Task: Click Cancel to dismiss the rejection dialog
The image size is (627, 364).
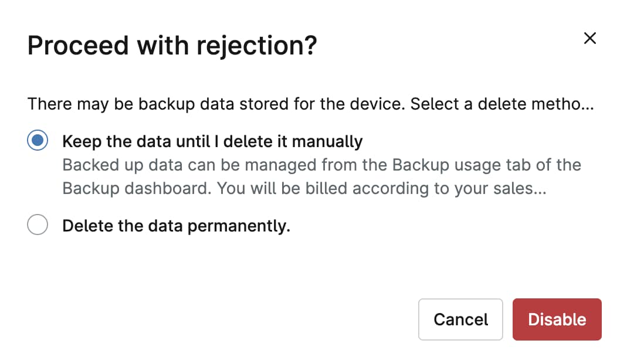Action: 460,319
